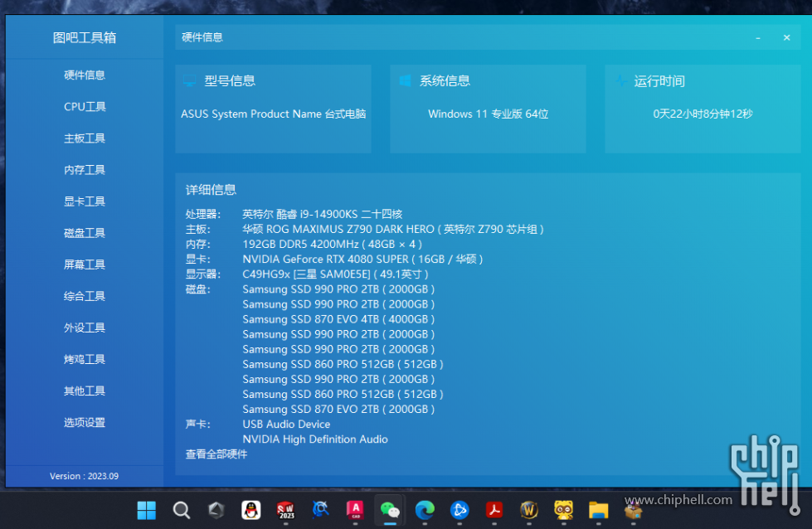Click the GeForce RTX 4080 SUPER line
This screenshot has height=529, width=812.
tap(362, 260)
